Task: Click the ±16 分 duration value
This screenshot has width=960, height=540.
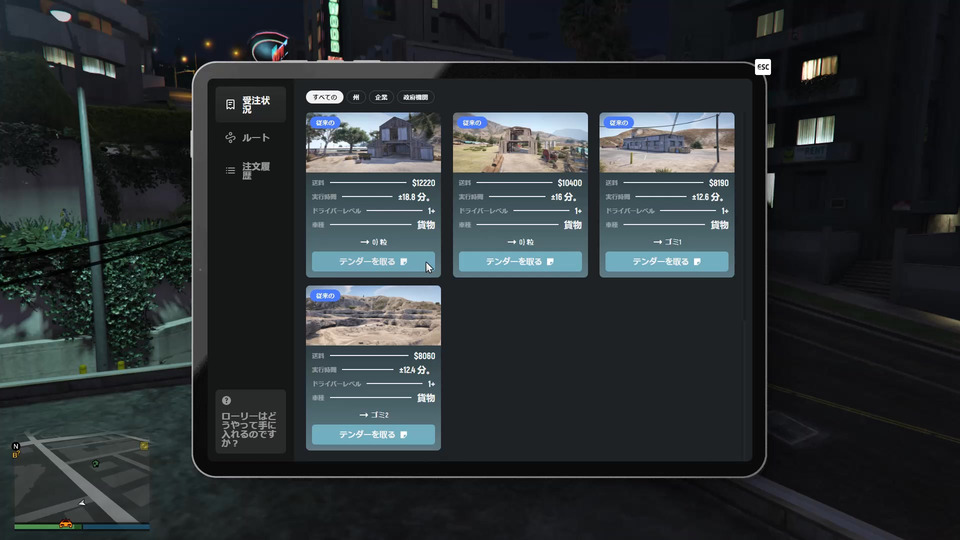Action: pos(563,197)
